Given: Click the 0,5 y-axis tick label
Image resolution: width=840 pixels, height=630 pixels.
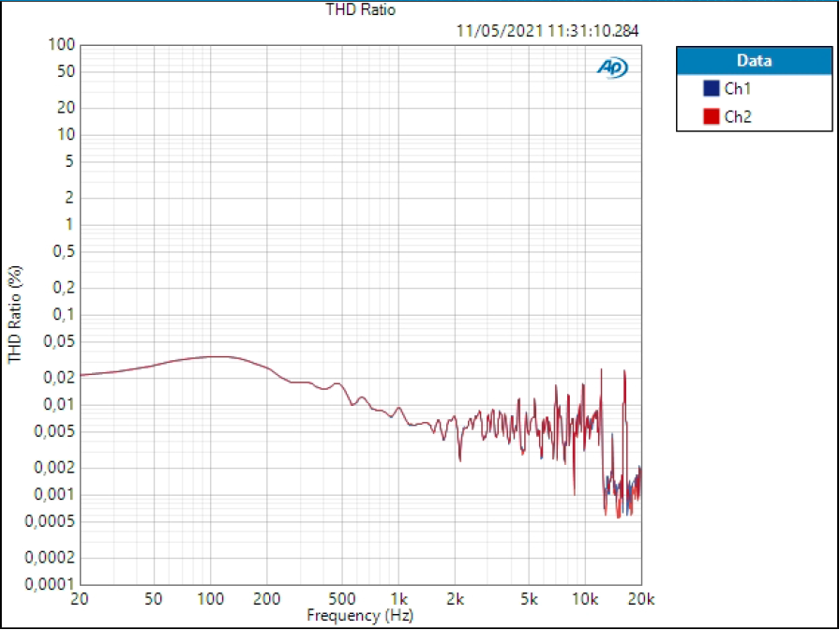Looking at the screenshot, I should coord(64,251).
